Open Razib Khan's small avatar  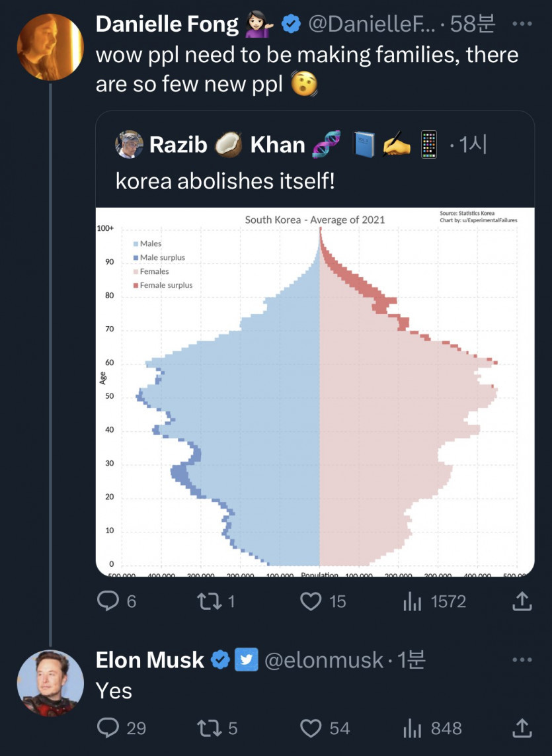click(129, 144)
